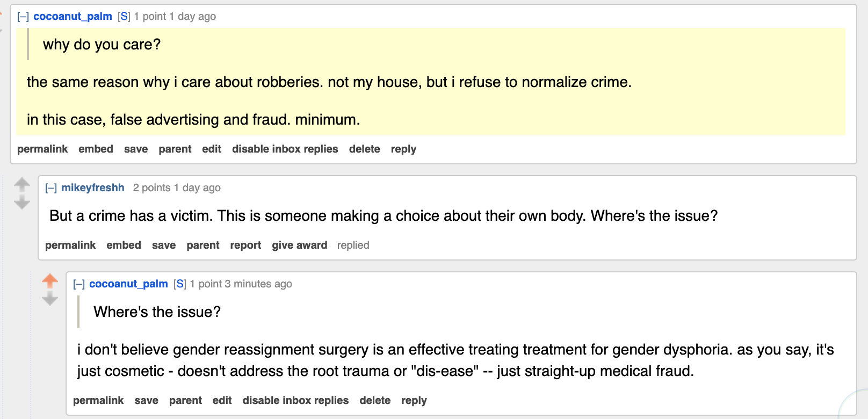The height and width of the screenshot is (419, 868).
Task: Disable inbox replies on the bottom reply
Action: pos(295,400)
